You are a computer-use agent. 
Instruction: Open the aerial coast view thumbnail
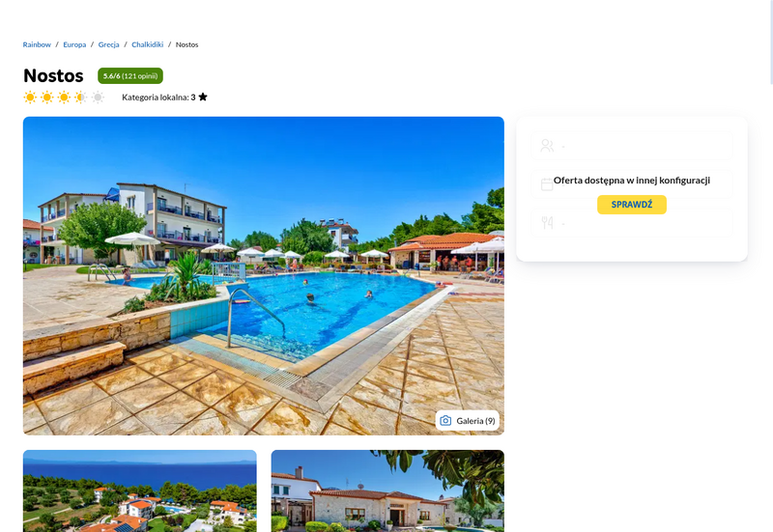(139, 490)
